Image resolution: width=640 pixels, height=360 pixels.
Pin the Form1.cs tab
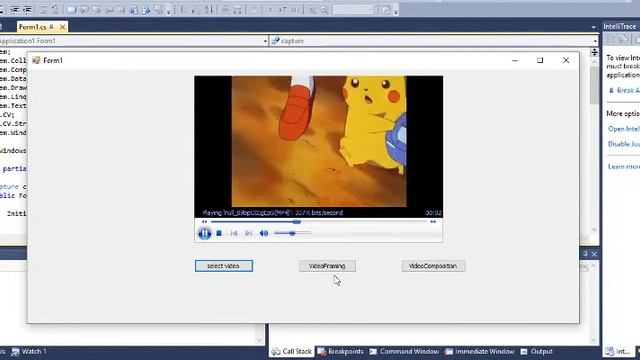[52, 27]
